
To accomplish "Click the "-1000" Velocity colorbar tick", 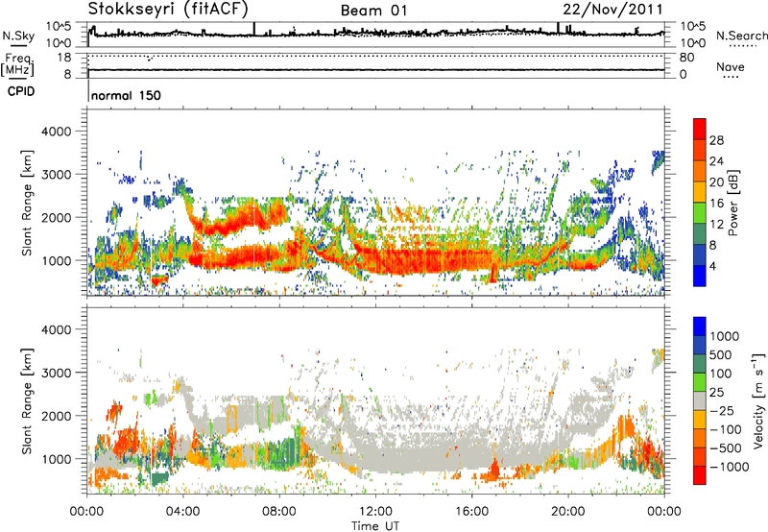I will click(x=729, y=467).
